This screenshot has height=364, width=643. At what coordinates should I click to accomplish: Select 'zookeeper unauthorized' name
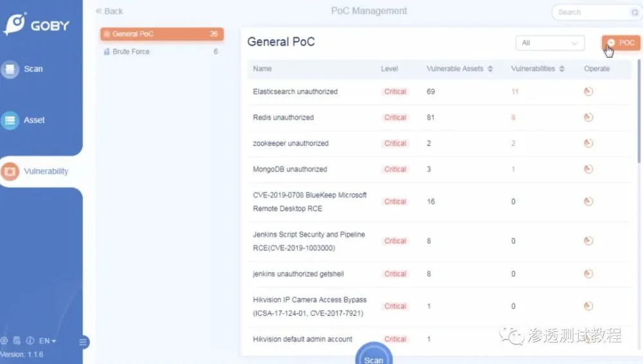coord(291,143)
